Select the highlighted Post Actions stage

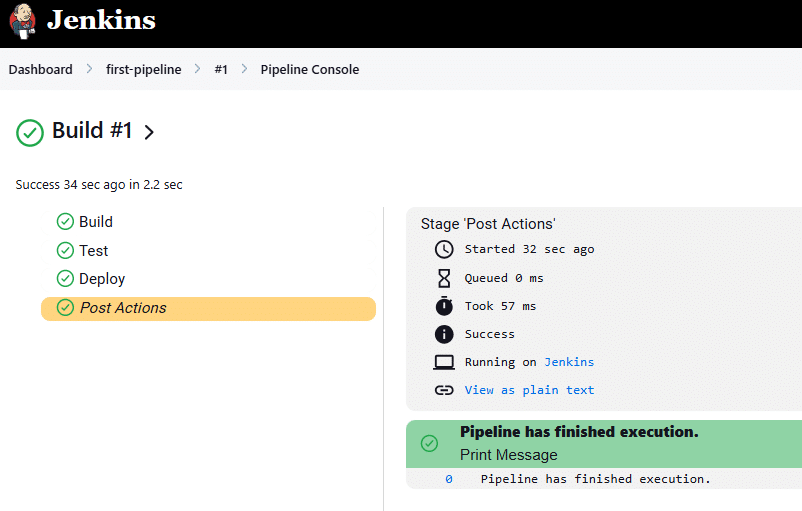click(123, 308)
